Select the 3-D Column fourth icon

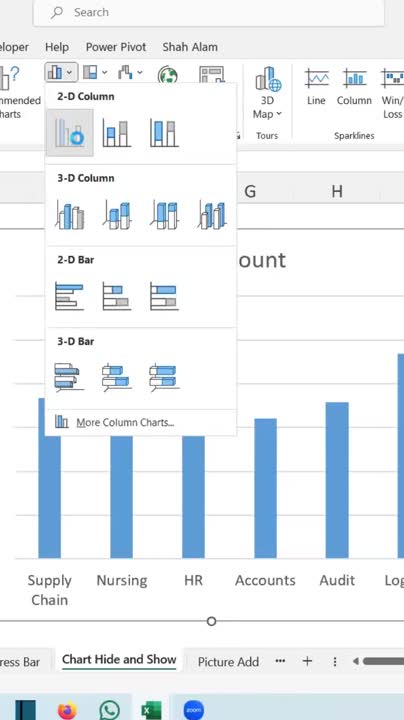click(212, 215)
